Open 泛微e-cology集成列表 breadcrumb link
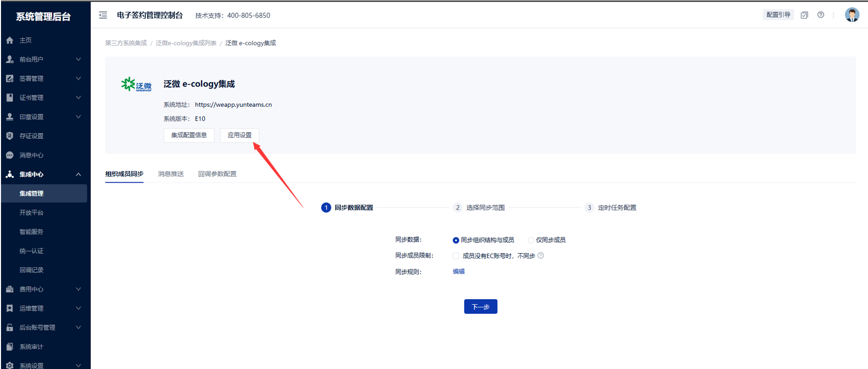This screenshot has height=369, width=868. (186, 43)
